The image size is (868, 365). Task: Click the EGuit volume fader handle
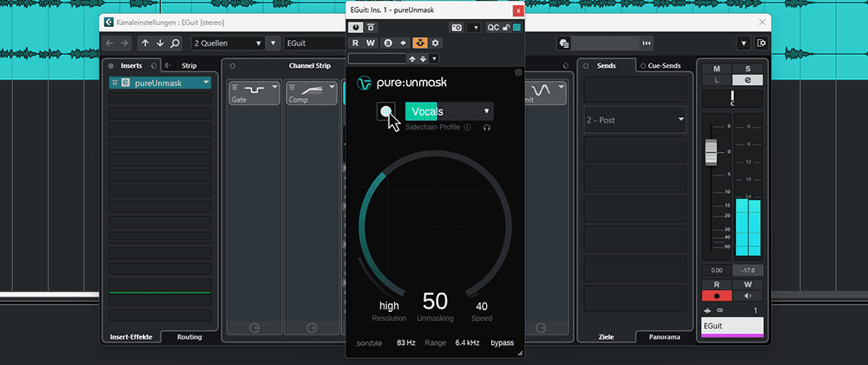(711, 153)
